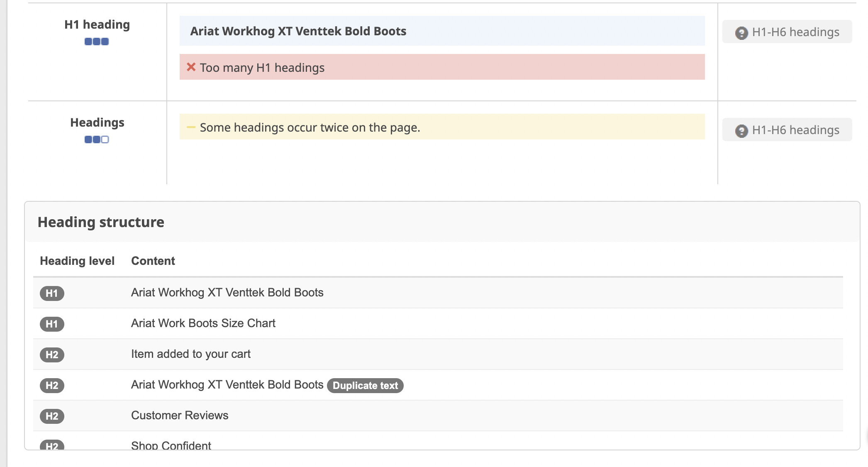Open H1-H6 headings help in H1 heading row
The height and width of the screenshot is (467, 868).
click(x=787, y=32)
